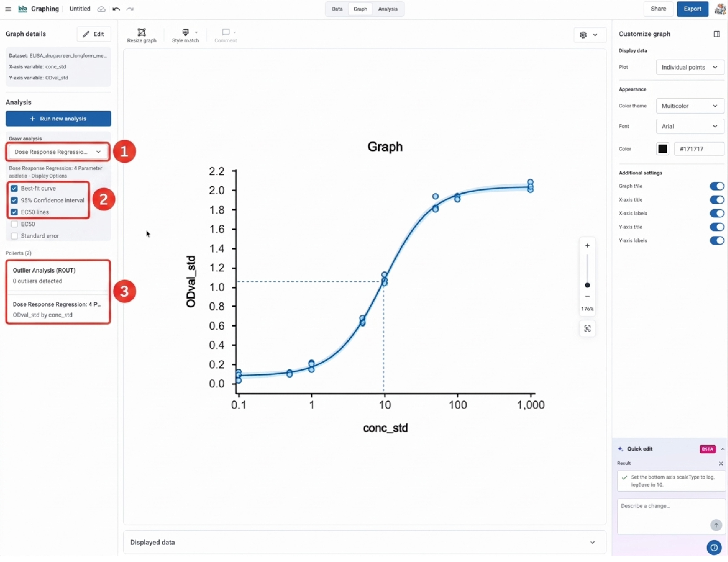Click the Comment tool
Viewport: 728px width, 562px height.
tap(226, 35)
